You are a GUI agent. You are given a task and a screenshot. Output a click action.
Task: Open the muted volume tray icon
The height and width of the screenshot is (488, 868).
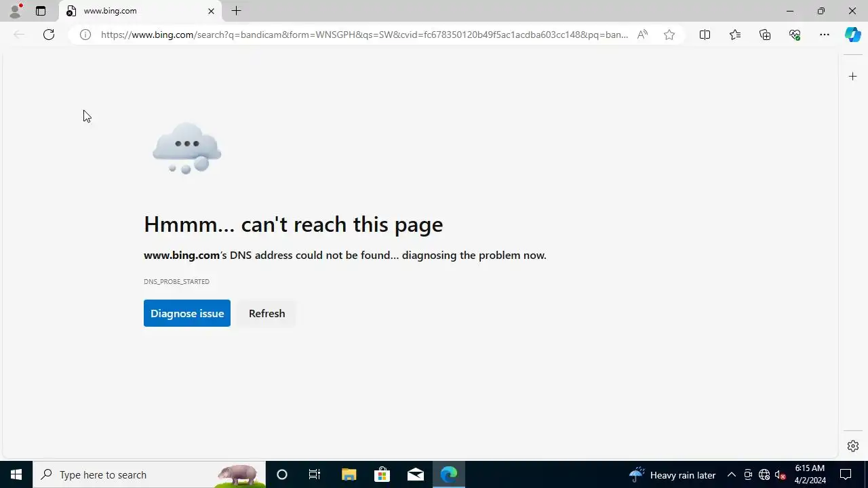tap(781, 474)
